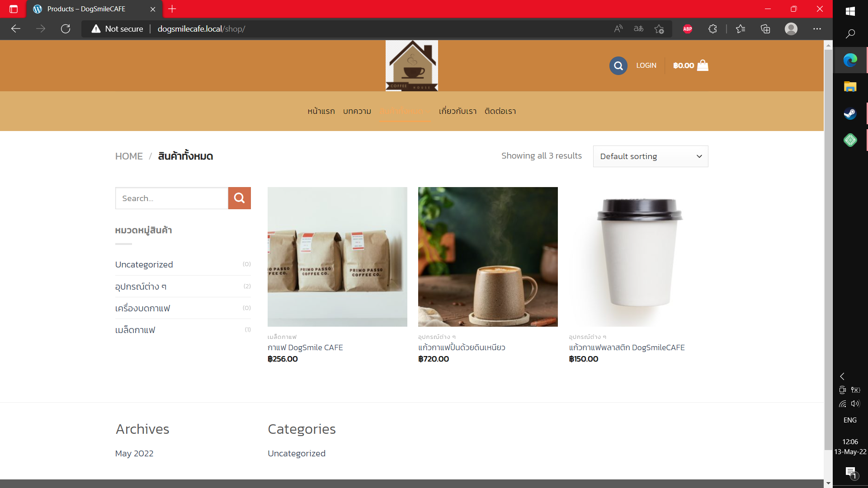Open the browser Settings and more menu
The image size is (868, 488).
[x=817, y=29]
